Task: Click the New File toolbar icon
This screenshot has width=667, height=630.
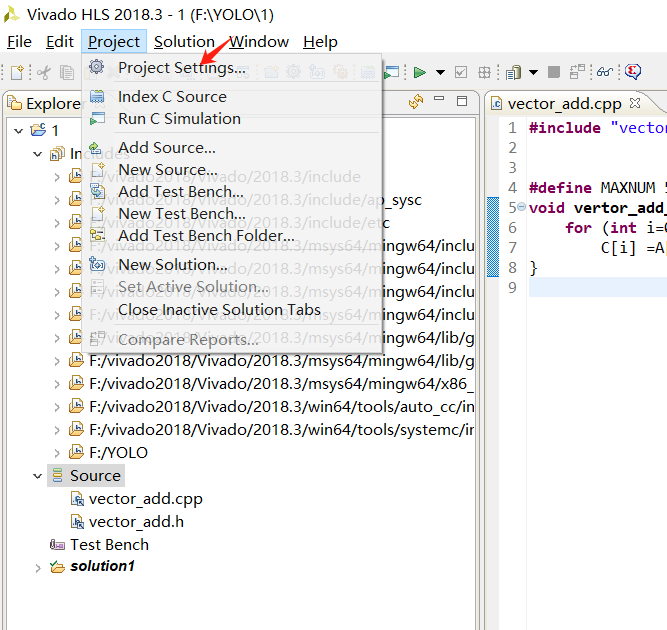Action: [x=17, y=72]
